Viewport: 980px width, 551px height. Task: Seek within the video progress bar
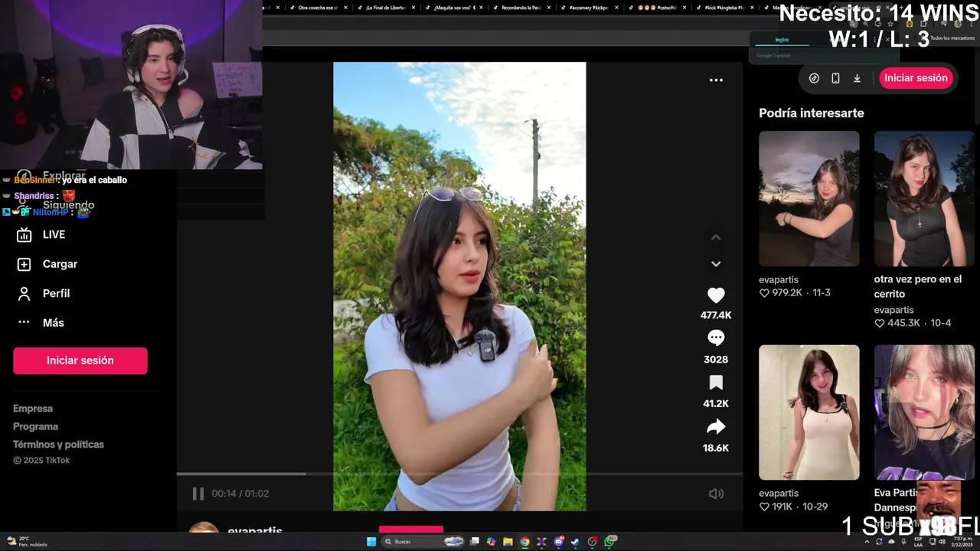[x=459, y=474]
